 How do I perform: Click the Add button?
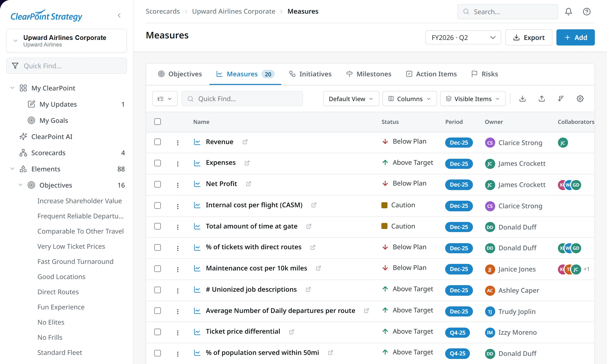575,38
